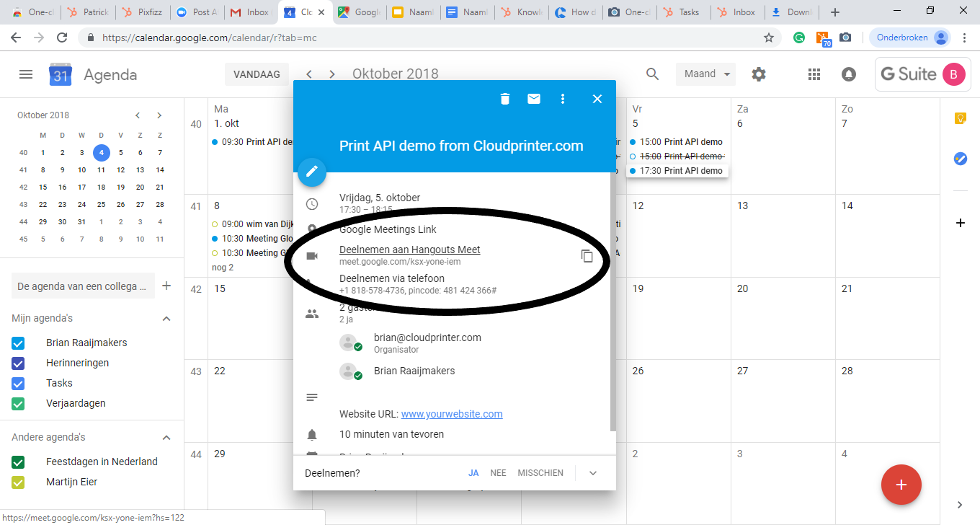This screenshot has height=525, width=980.
Task: Show the hidden side panel chevron
Action: pos(960,505)
